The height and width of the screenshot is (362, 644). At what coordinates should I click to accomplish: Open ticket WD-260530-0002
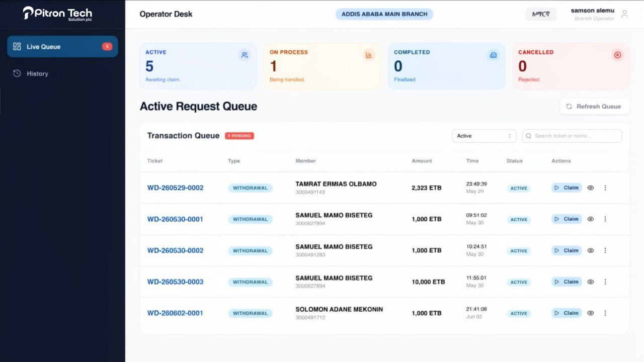(x=175, y=250)
